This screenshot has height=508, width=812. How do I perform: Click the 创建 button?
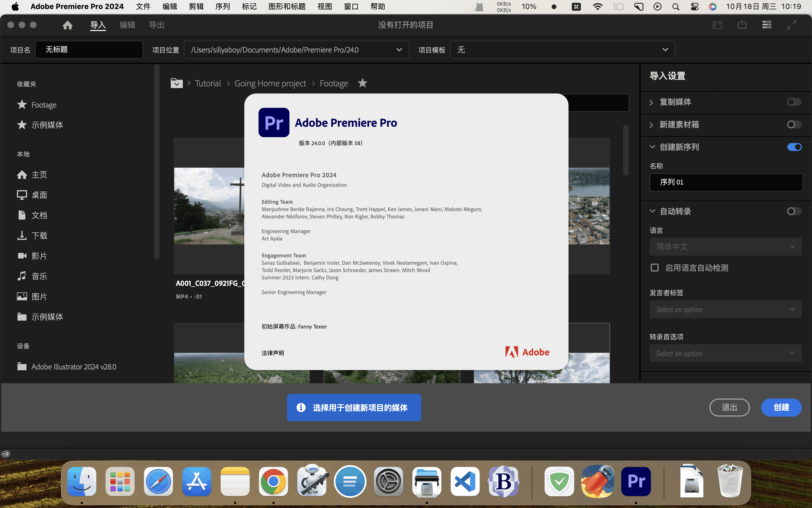pyautogui.click(x=781, y=407)
